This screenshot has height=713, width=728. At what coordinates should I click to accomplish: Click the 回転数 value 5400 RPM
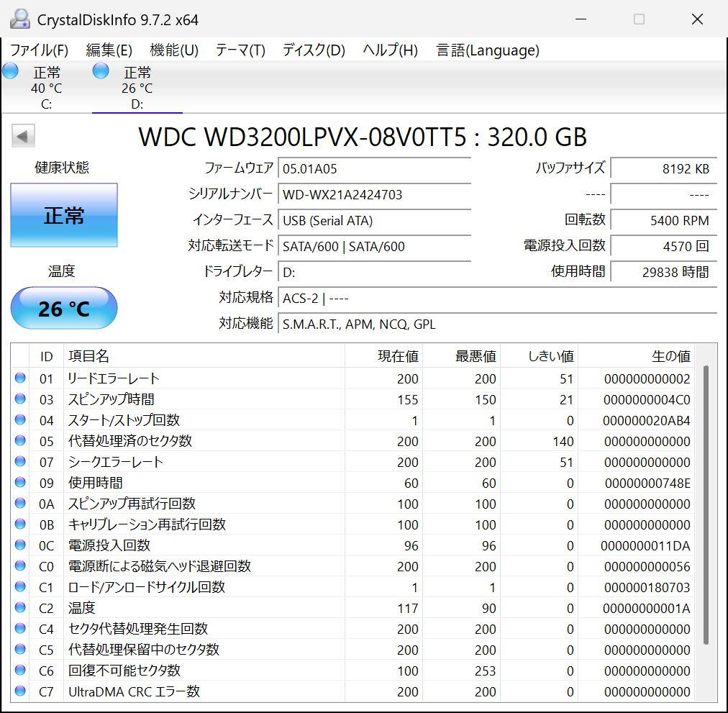[664, 221]
